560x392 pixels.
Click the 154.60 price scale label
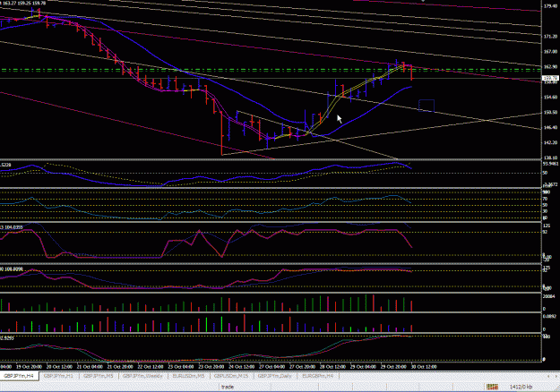point(550,97)
